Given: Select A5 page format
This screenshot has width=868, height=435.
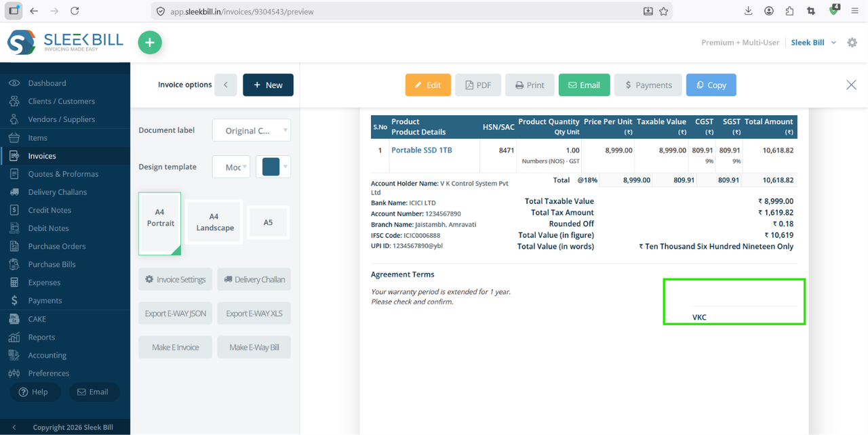Looking at the screenshot, I should click(268, 222).
